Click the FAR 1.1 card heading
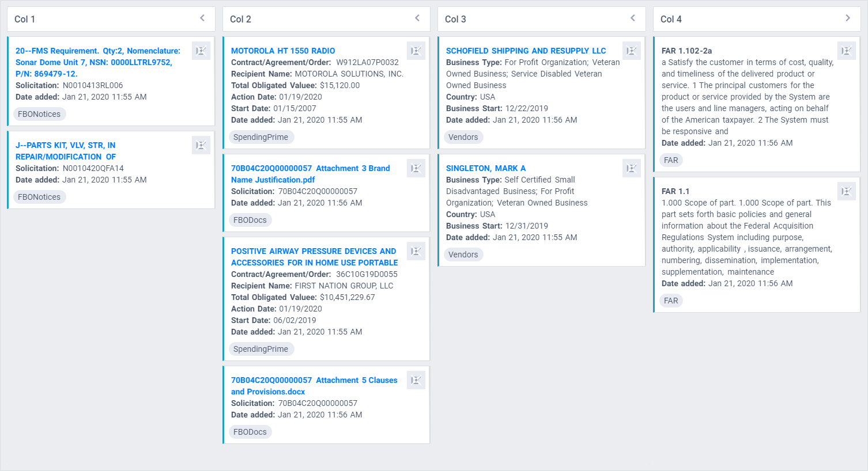868x471 pixels. click(675, 191)
